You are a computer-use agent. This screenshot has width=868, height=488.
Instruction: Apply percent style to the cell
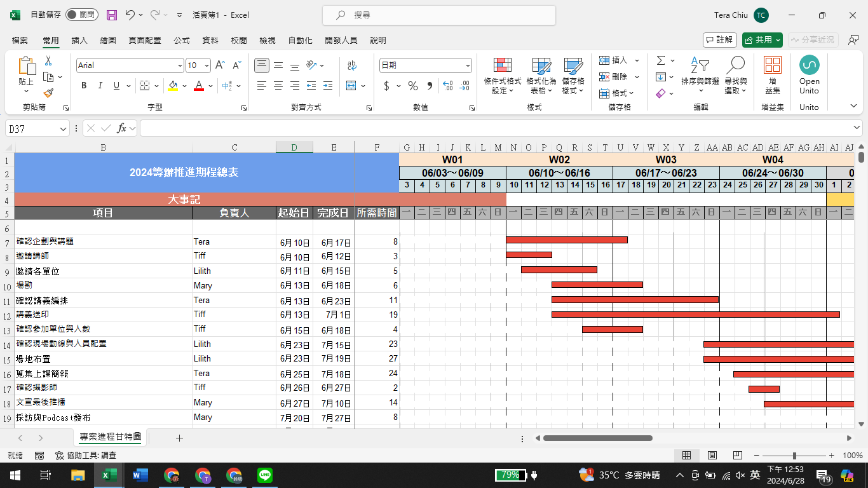click(413, 86)
